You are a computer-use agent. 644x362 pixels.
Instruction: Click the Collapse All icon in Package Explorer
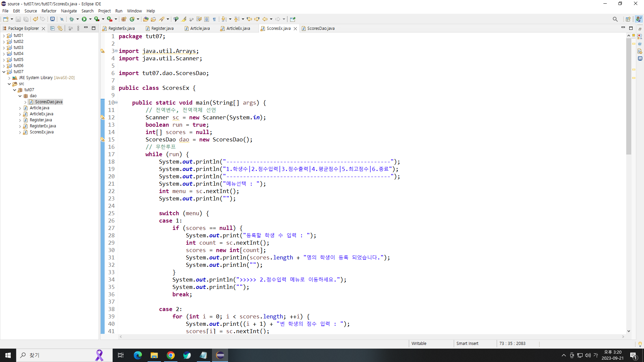[52, 28]
